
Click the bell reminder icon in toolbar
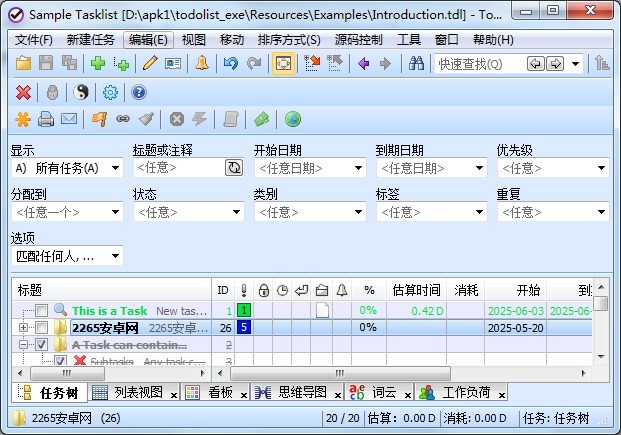[202, 64]
